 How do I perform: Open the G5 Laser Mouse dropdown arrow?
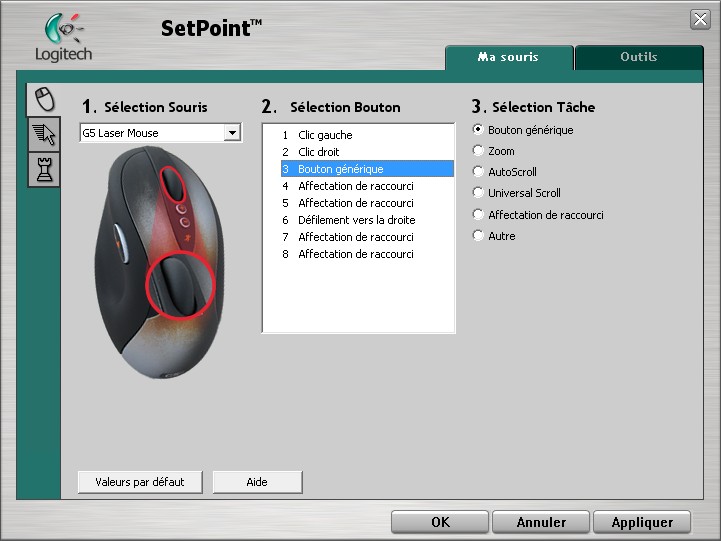[x=232, y=133]
